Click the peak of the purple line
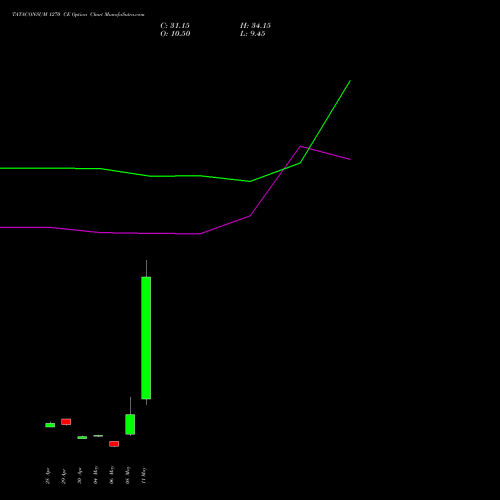 (300, 146)
